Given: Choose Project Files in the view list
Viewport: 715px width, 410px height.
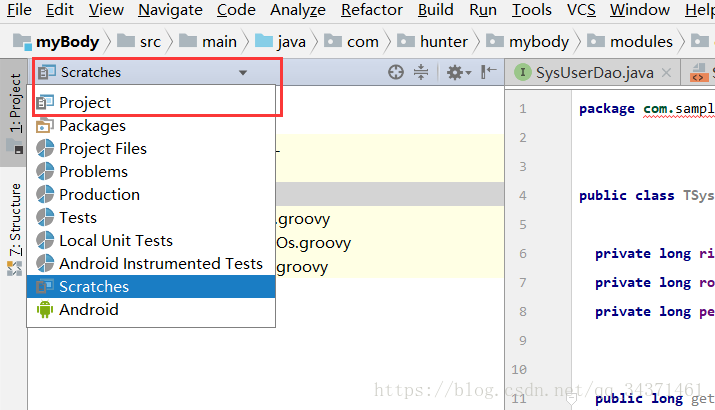Looking at the screenshot, I should pyautogui.click(x=102, y=149).
